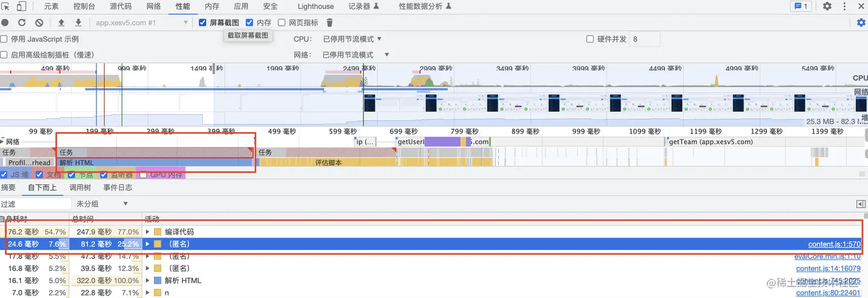This screenshot has height=298, width=868.
Task: Open the 性能数据分析 tab
Action: (425, 6)
